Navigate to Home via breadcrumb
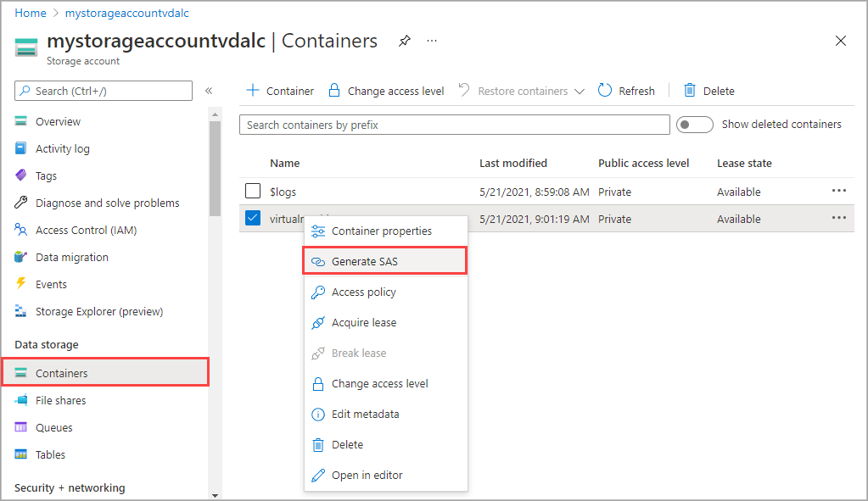This screenshot has width=868, height=501. [x=30, y=13]
